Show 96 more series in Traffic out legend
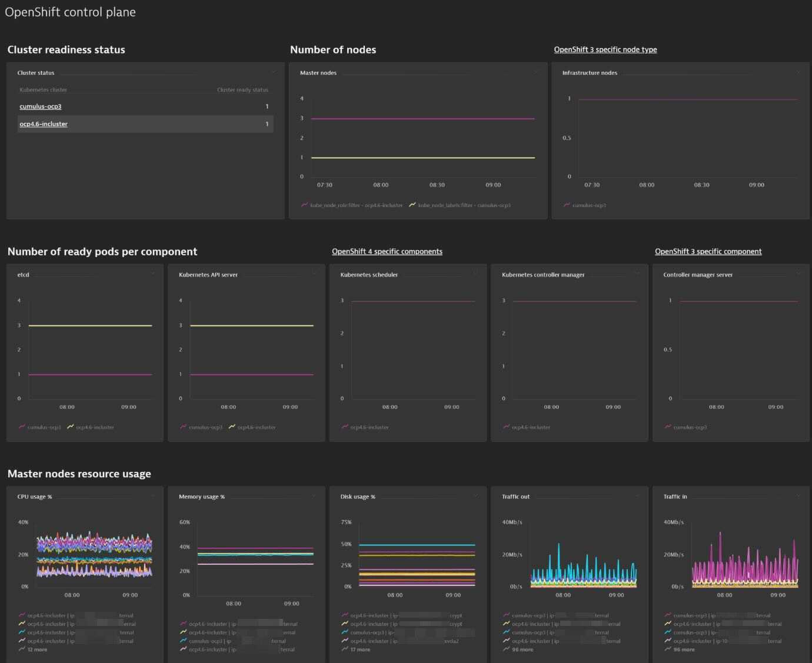This screenshot has width=812, height=663. (518, 649)
